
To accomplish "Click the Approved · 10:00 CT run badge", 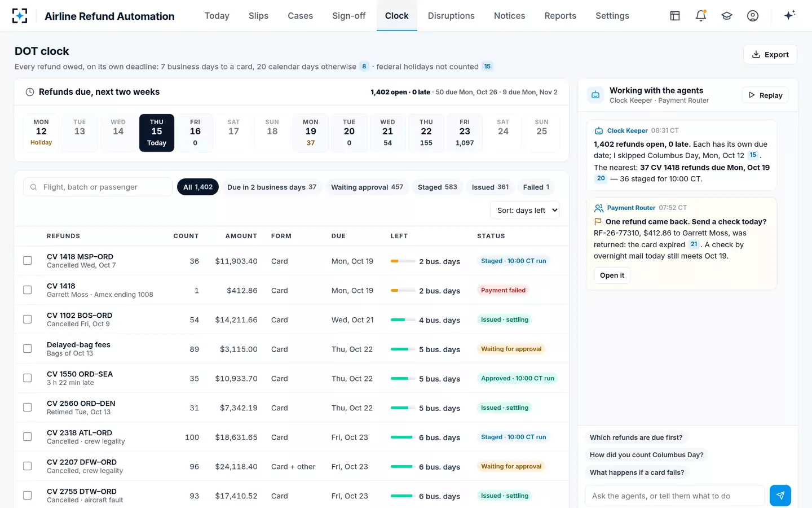I will click(x=518, y=378).
